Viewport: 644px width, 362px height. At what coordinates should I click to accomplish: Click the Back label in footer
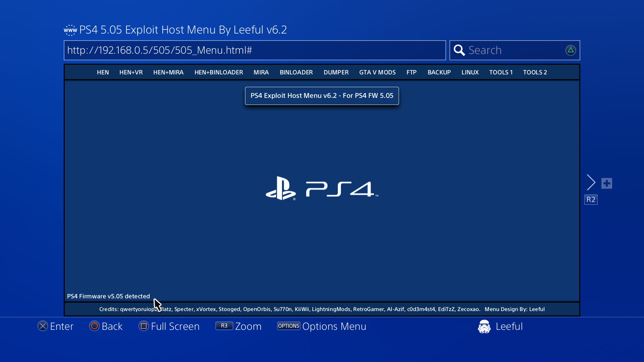112,326
